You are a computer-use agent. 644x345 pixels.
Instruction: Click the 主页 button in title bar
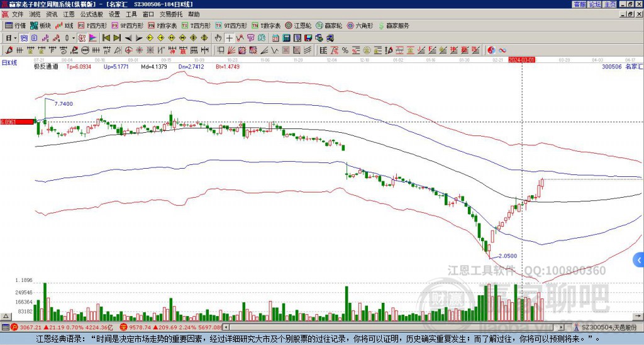tap(610, 4)
